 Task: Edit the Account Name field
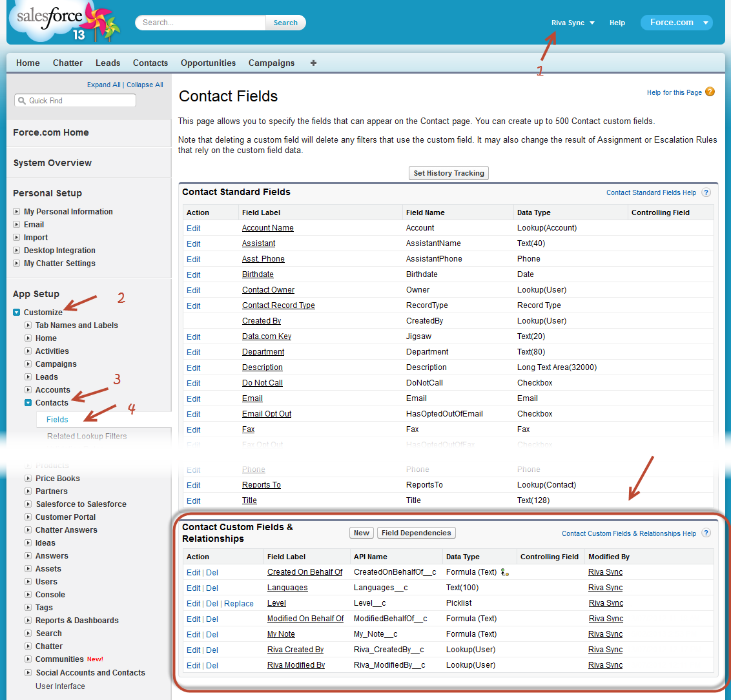194,229
